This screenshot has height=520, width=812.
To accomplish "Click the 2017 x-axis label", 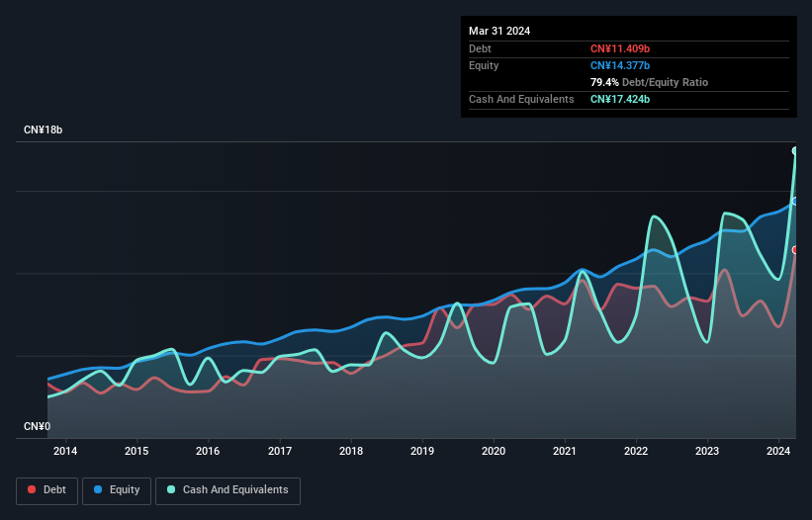I will (x=280, y=451).
